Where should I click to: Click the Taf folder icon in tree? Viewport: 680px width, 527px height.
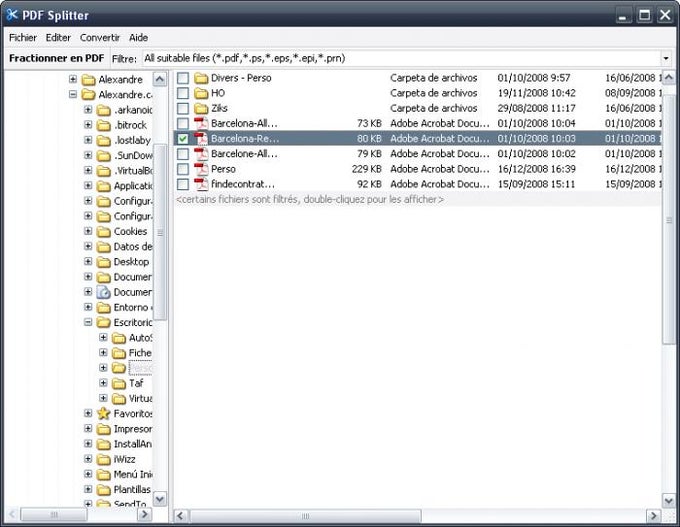click(119, 383)
